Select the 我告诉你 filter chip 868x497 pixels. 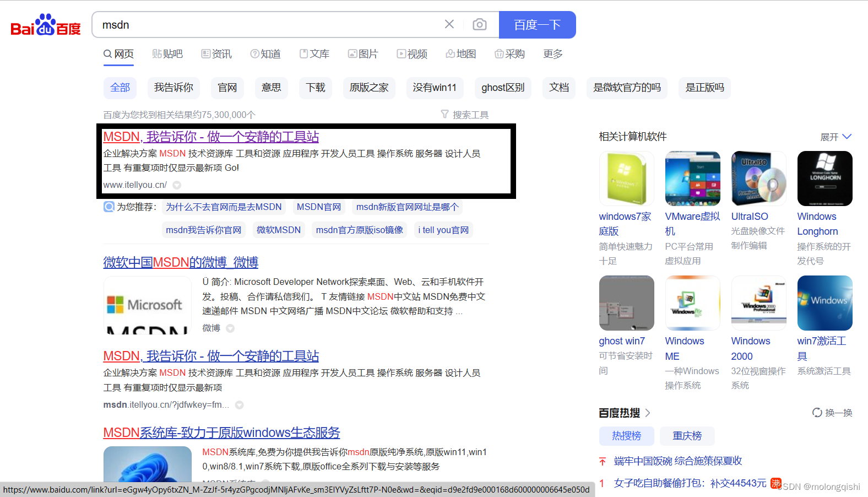[x=173, y=88]
